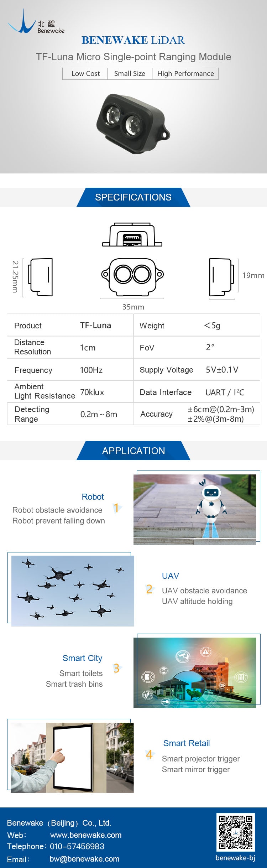Click UAV altitude holding text
The height and width of the screenshot is (868, 267).
pos(197,601)
